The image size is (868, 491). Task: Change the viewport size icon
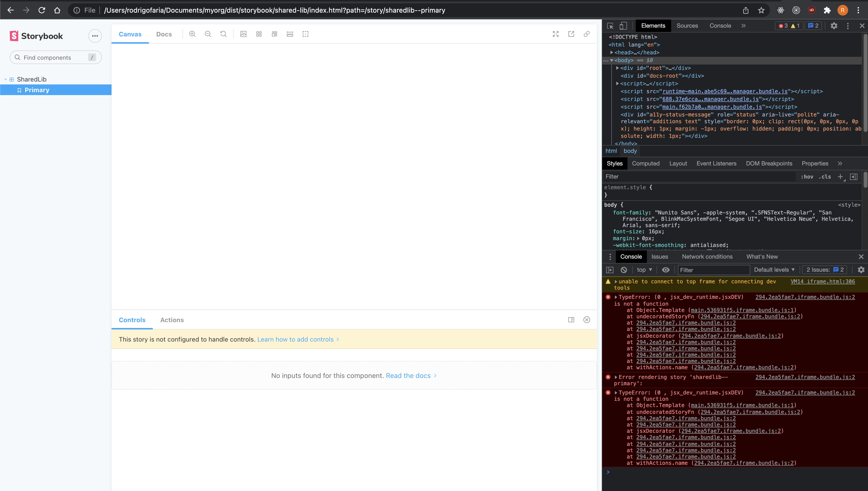[274, 34]
